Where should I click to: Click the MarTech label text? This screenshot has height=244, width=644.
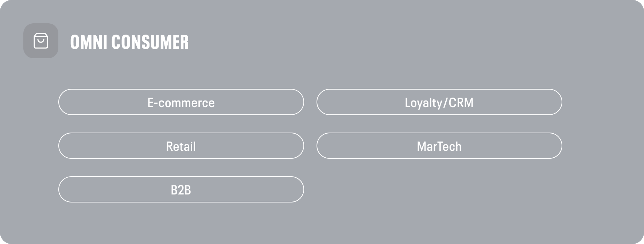(439, 146)
